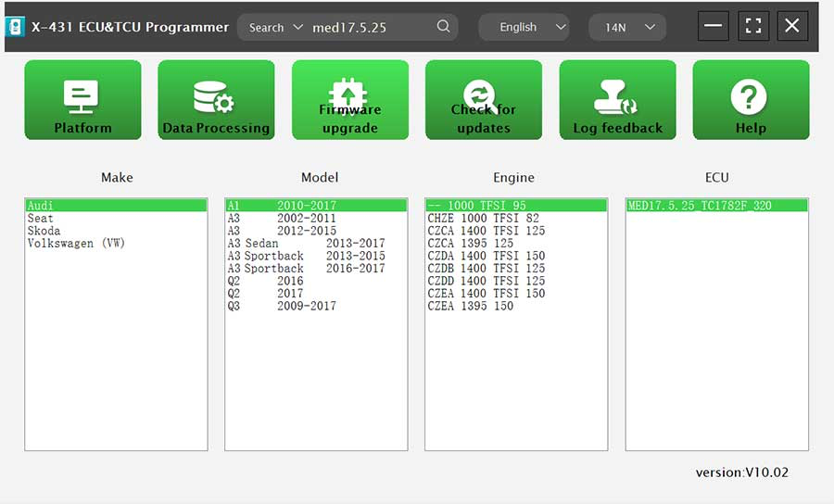The height and width of the screenshot is (504, 834).
Task: Choose A3 Sedan 2013-2017 model
Action: (306, 244)
